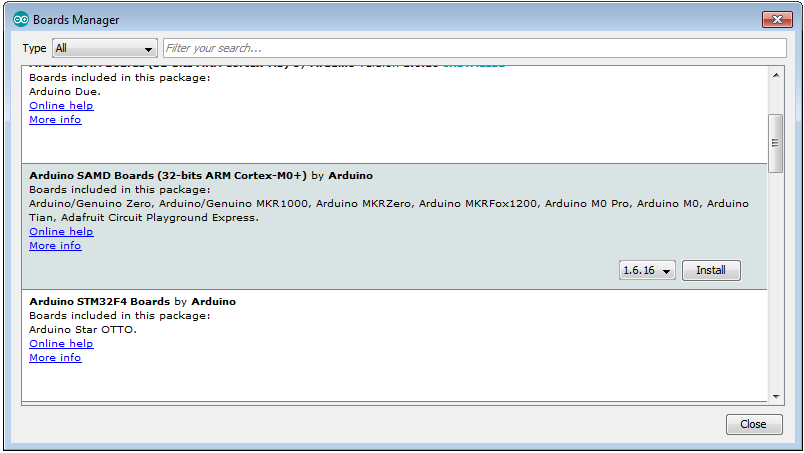Select the Arduino STM32F4 Boards title
The image size is (804, 453).
coord(99,302)
